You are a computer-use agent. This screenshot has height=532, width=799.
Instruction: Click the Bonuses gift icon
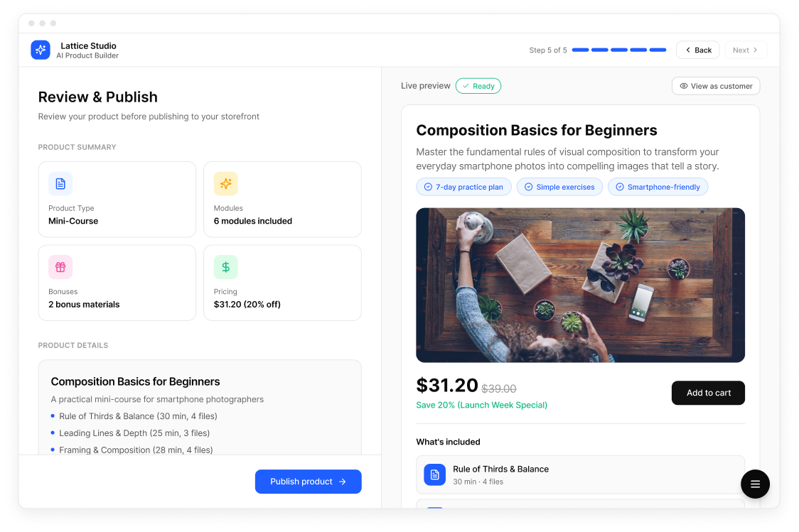(x=60, y=267)
